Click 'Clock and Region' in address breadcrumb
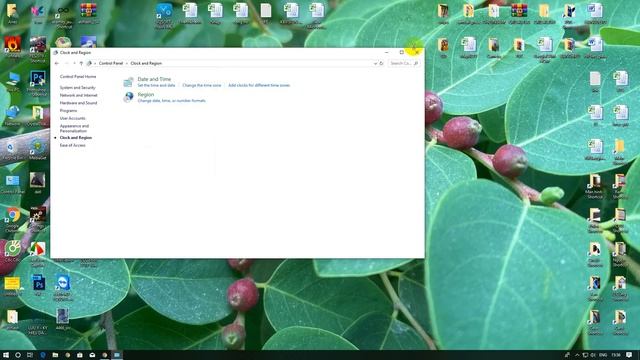Screen dimensions: 640x360 coord(146,63)
